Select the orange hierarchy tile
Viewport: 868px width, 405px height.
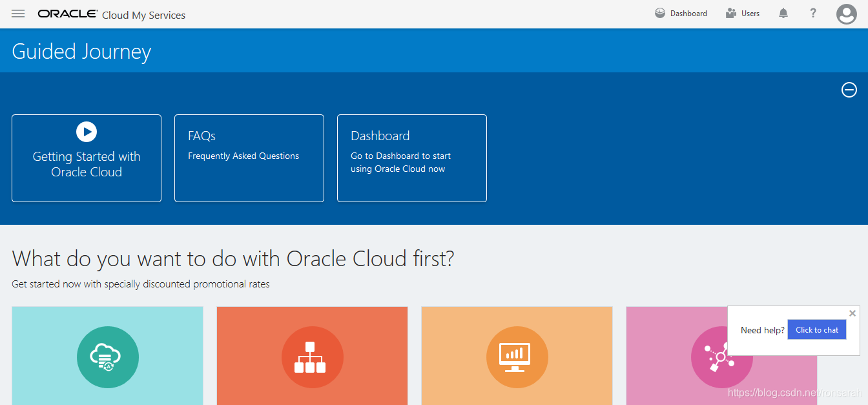click(x=312, y=356)
